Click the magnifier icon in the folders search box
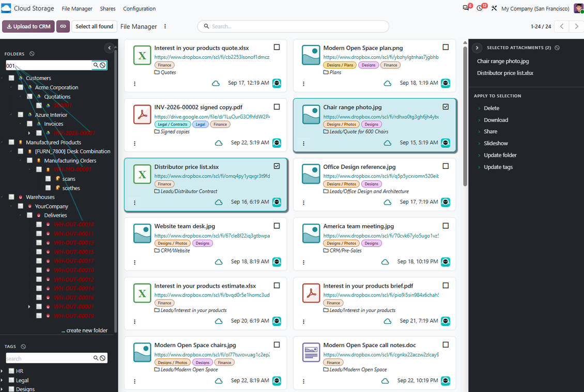Viewport: 584px width, 392px height. pos(96,65)
